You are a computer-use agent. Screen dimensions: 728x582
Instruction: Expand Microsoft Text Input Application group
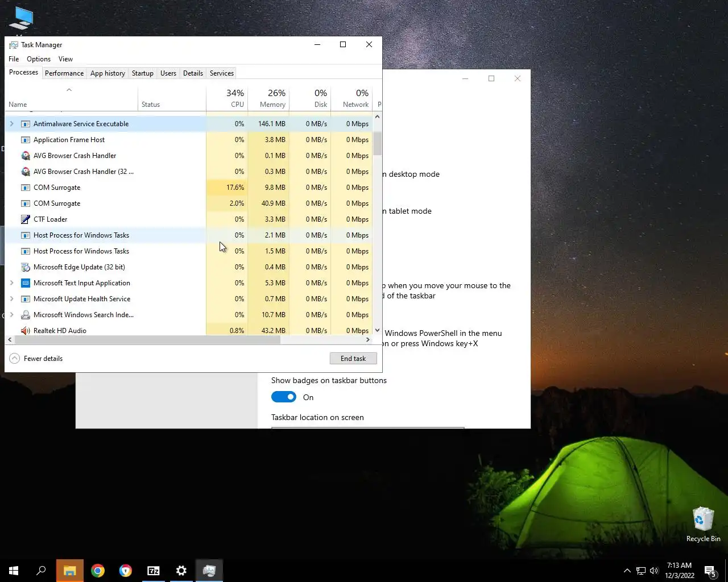point(11,283)
